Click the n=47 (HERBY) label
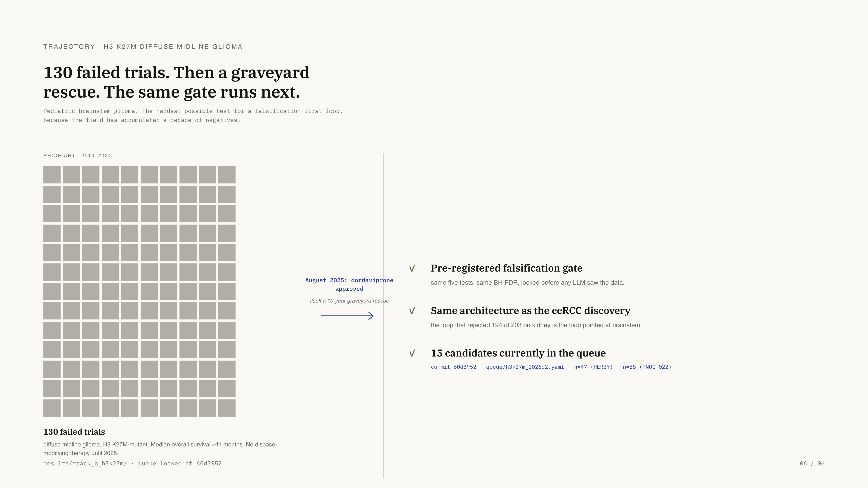The width and height of the screenshot is (868, 488). (x=593, y=367)
